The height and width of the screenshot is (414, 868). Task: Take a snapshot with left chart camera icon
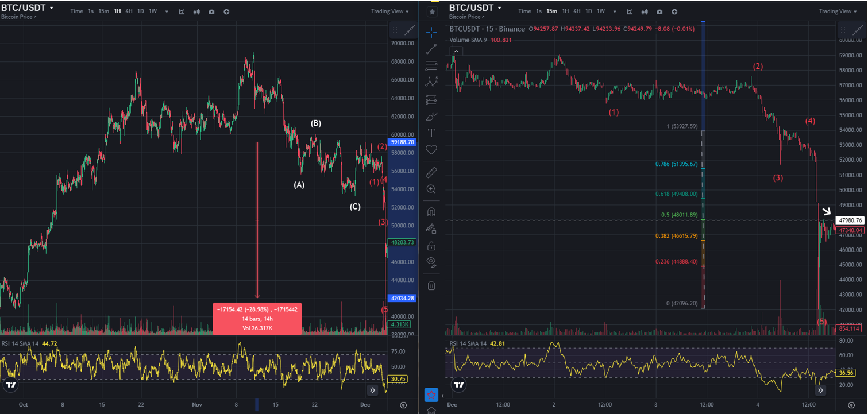click(x=212, y=11)
